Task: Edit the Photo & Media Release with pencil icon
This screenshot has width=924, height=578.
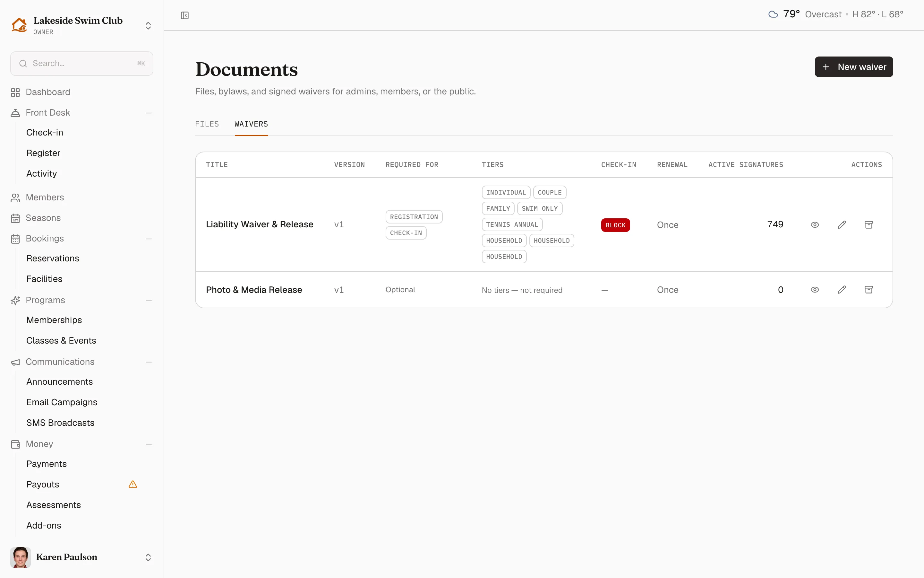Action: coord(842,290)
